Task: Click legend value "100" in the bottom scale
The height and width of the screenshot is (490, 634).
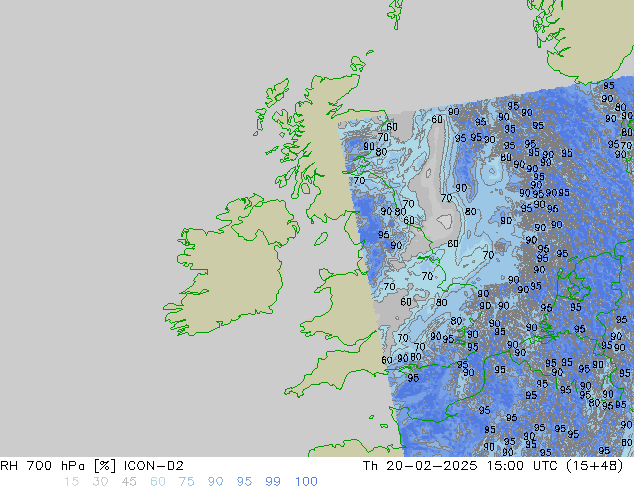Action: click(306, 482)
